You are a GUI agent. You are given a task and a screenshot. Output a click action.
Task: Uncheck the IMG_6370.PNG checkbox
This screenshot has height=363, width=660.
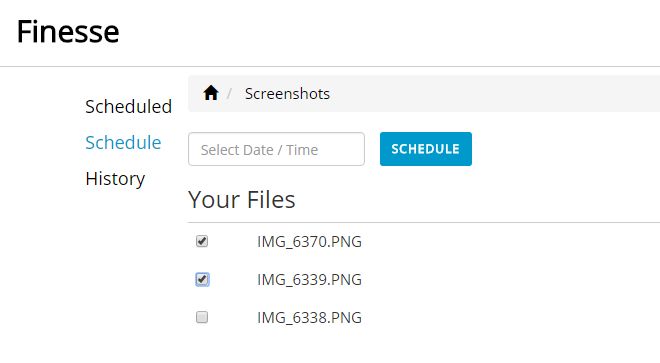pos(202,241)
